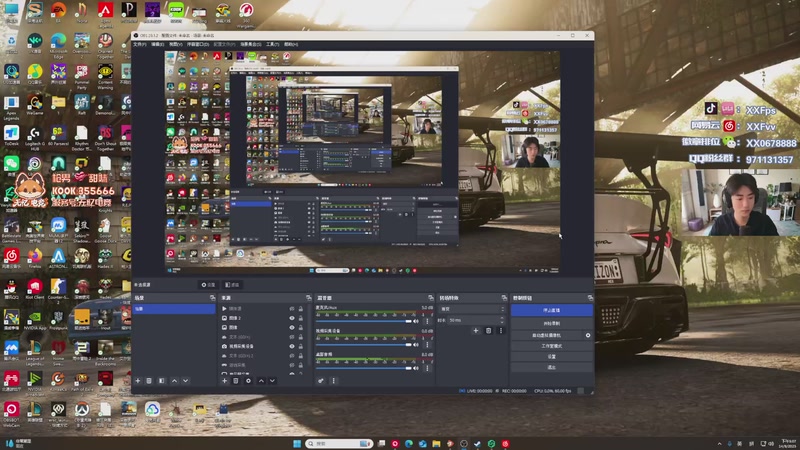Open 桌面音频 channel three-dot menu
Screen dimensions: 800x450
point(427,368)
